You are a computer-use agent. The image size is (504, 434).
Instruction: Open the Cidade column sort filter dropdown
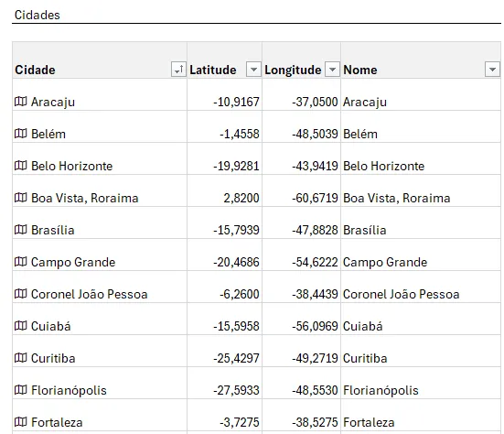click(178, 70)
